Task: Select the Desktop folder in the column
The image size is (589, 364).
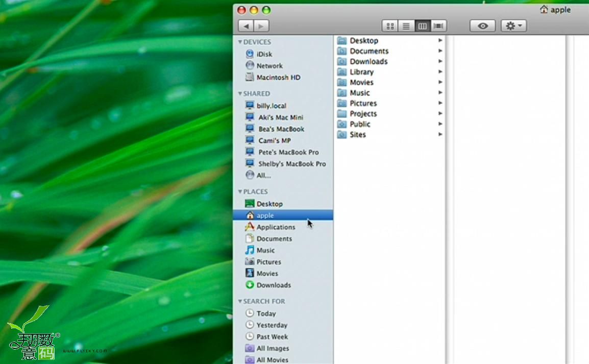Action: click(389, 40)
